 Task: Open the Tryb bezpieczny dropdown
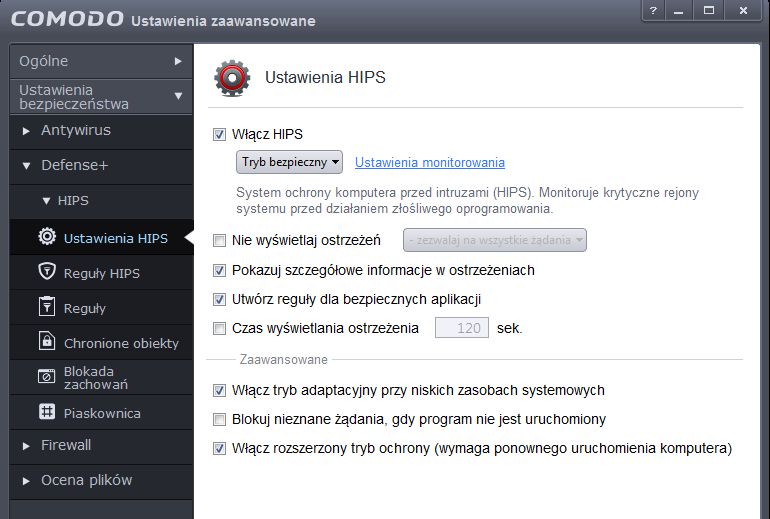(289, 162)
